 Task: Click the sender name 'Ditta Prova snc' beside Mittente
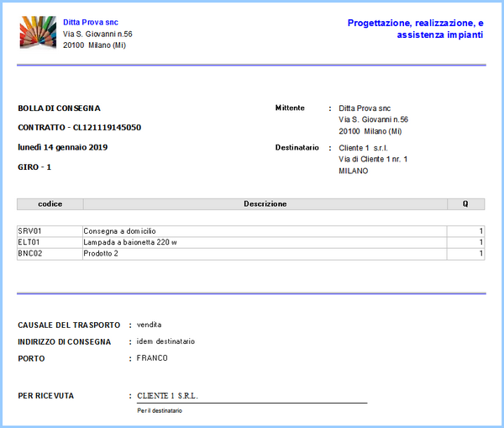(365, 108)
